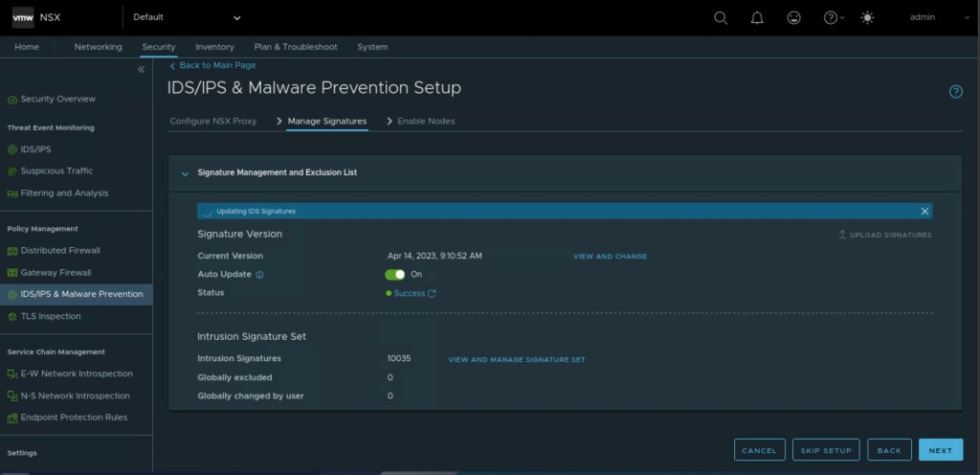Switch to the Networking menu tab
This screenshot has width=980, height=475.
(x=98, y=47)
